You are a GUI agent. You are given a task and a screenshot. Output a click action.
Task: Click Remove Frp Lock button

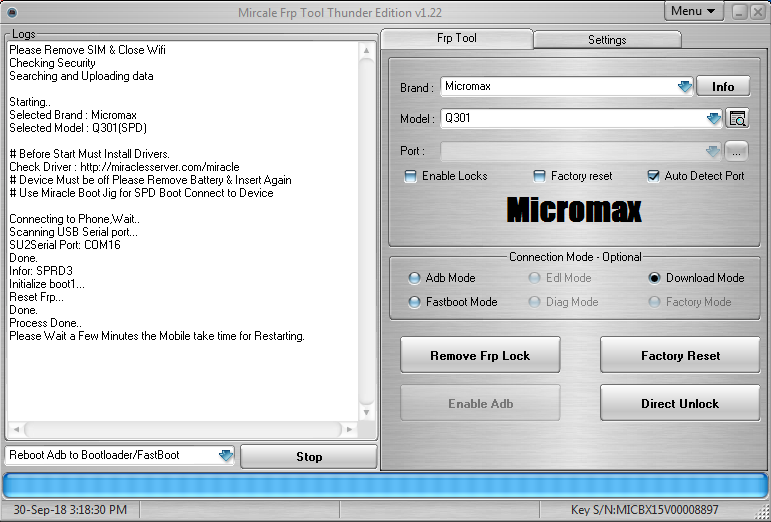(480, 355)
